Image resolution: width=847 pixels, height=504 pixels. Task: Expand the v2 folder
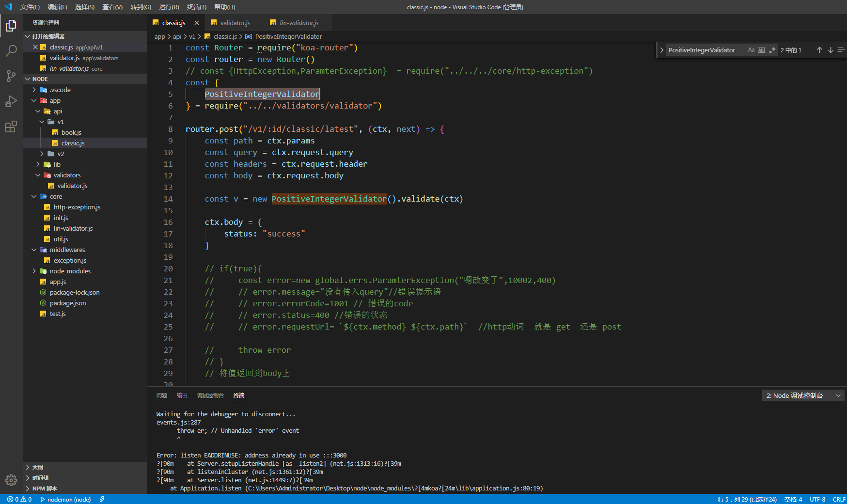click(85, 154)
